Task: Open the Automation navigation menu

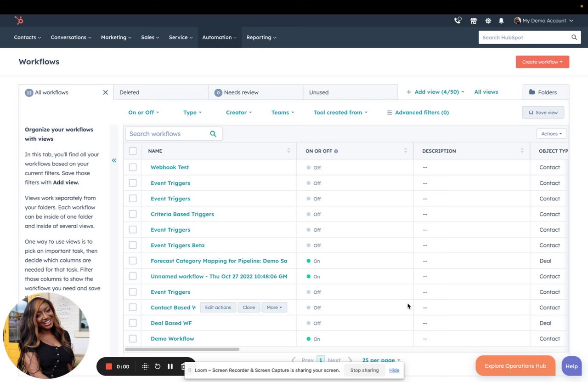Action: point(220,37)
